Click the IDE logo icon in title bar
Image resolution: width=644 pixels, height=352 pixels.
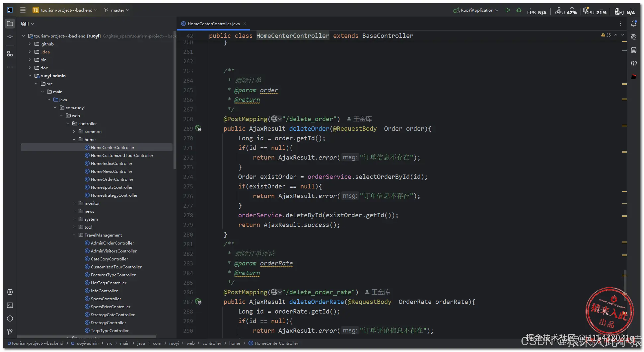[x=10, y=10]
